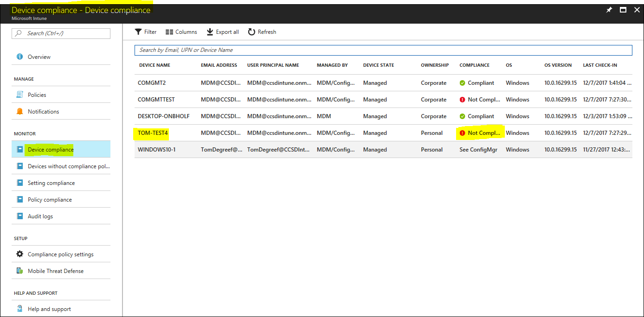Open Help and support page
This screenshot has height=317, width=644.
61,309
